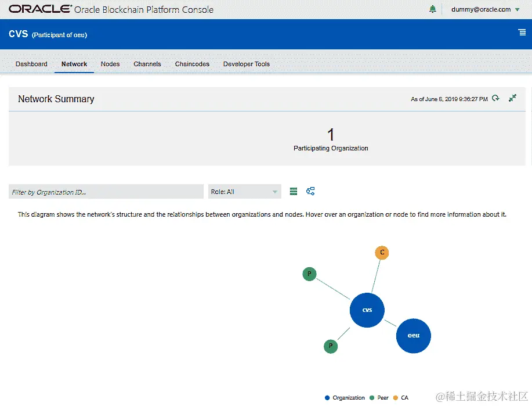Viewport: 532px width, 406px height.
Task: Go to the Channels tab
Action: tap(147, 64)
